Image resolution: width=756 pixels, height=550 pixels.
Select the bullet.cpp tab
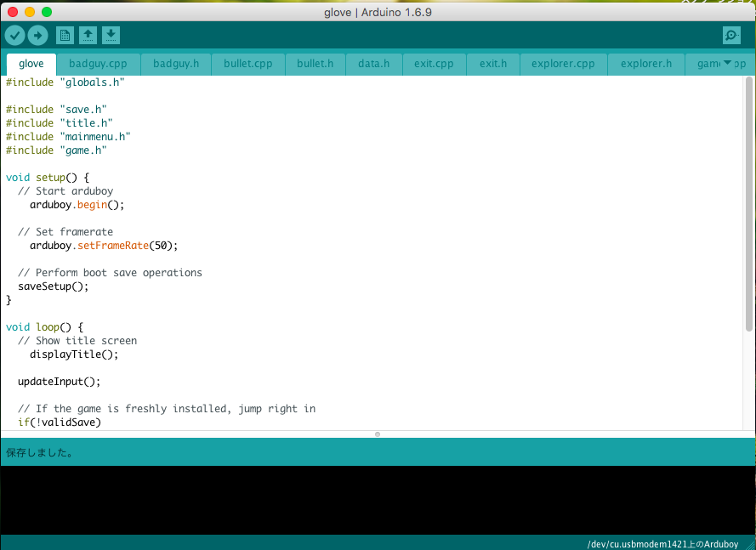coord(247,64)
